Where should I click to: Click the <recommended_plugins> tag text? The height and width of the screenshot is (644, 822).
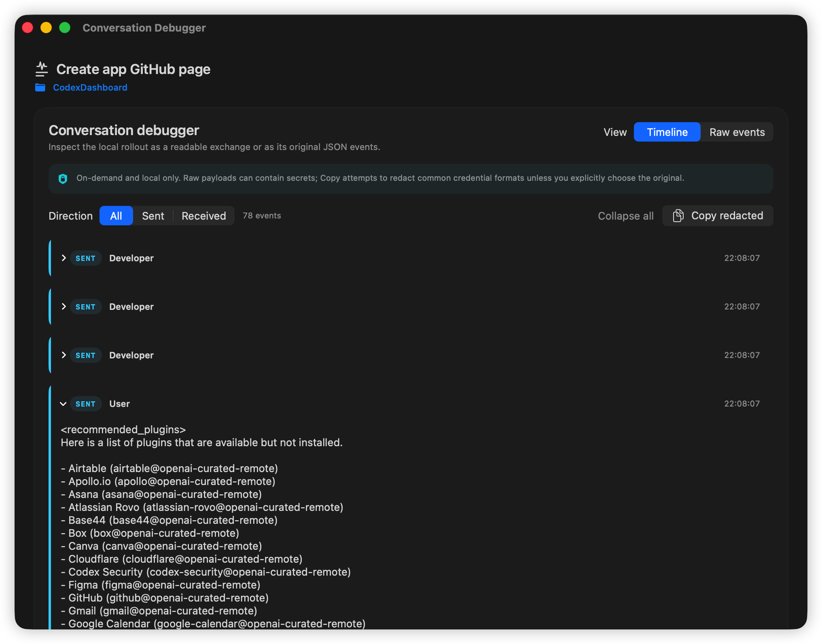123,430
